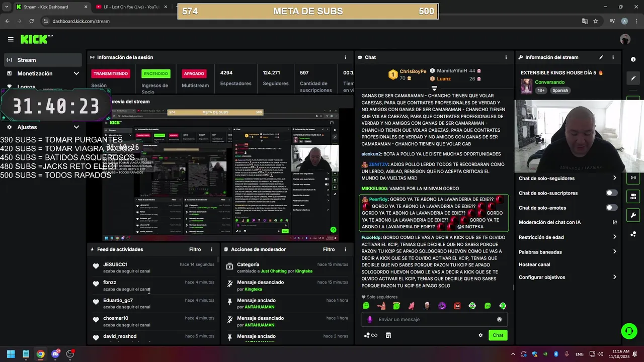Click the red angry face emote
The width and height of the screenshot is (644, 362).
[x=457, y=306]
